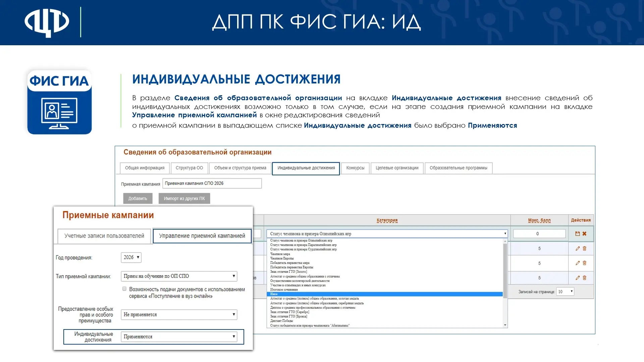This screenshot has height=362, width=644.
Task: Choose Аттестат о среднем общем образовании с отличием
Action: pos(305,277)
